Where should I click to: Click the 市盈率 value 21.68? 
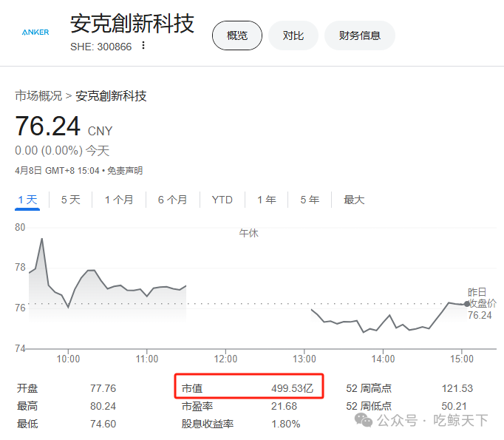(x=284, y=406)
